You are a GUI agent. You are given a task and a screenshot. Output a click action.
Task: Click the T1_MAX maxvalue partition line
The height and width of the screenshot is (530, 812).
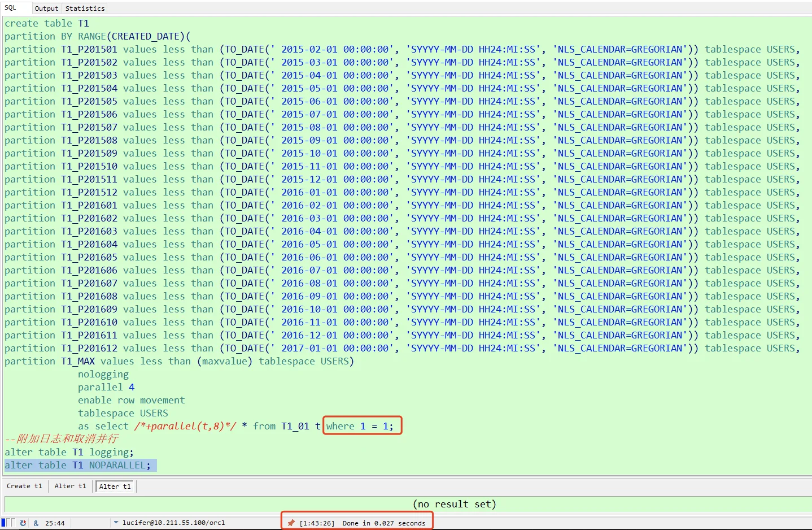180,361
